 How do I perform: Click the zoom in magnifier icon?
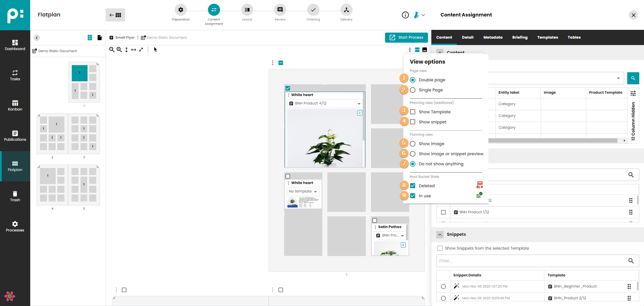point(119,50)
